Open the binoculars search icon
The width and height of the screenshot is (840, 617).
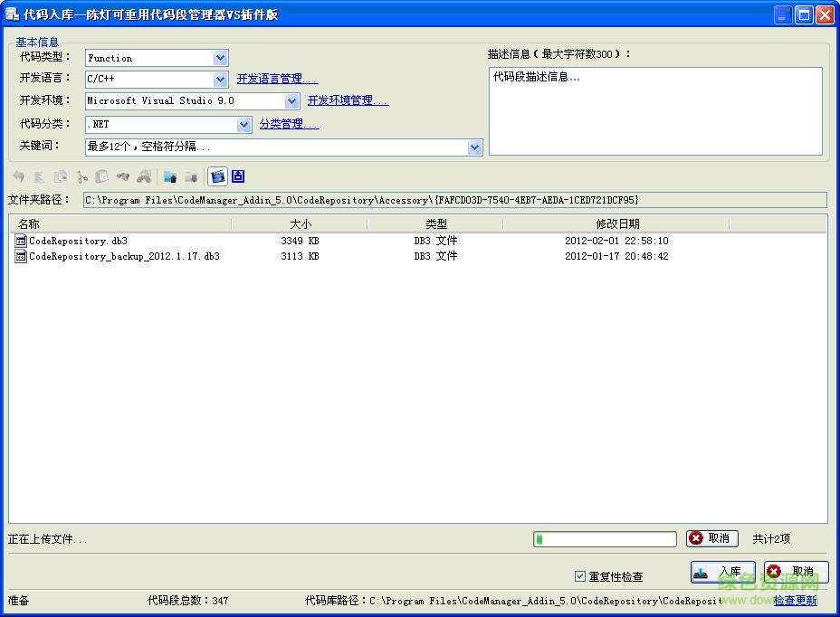pyautogui.click(x=145, y=176)
